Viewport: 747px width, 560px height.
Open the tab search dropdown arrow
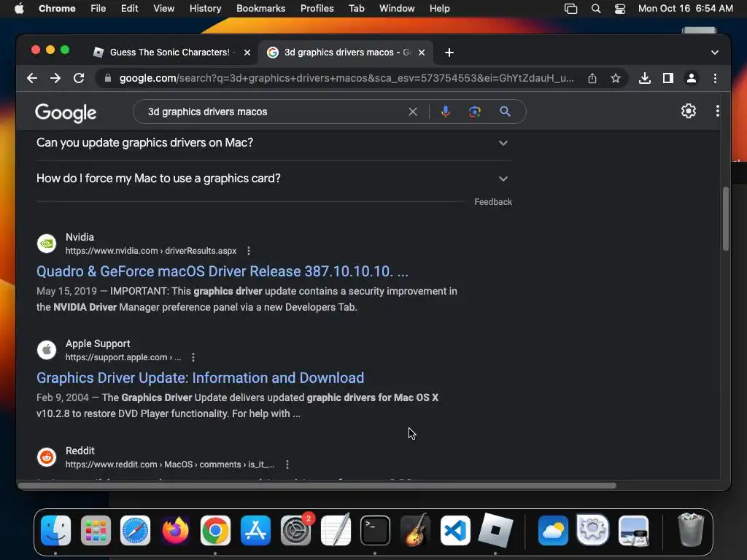tap(715, 52)
